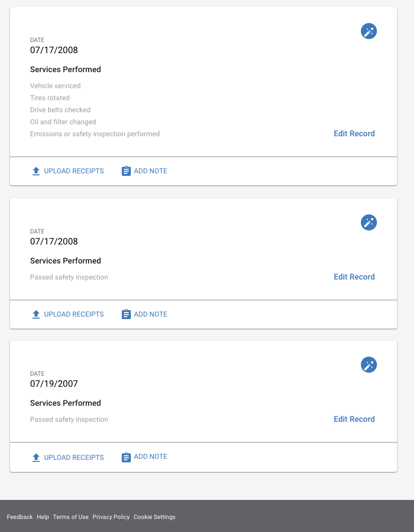Image resolution: width=414 pixels, height=532 pixels.
Task: Click clipboard note icon in 07/19/2007 card
Action: pos(126,457)
